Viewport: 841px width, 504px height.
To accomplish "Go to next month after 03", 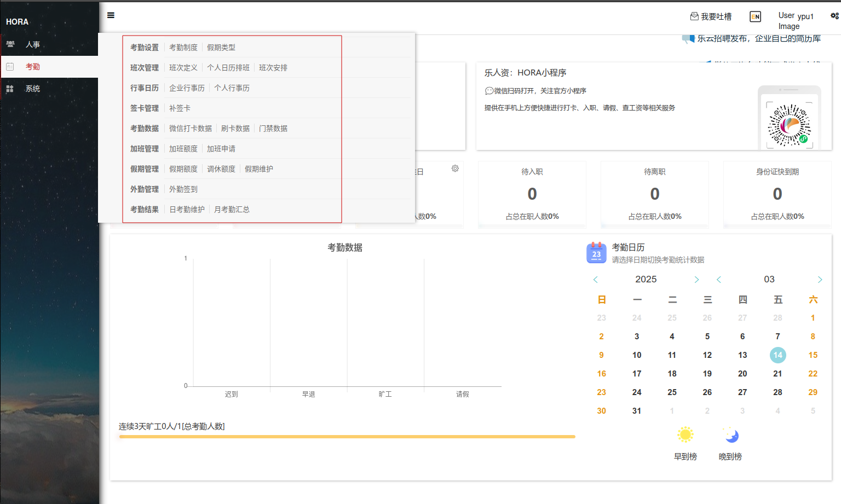I will [x=820, y=280].
